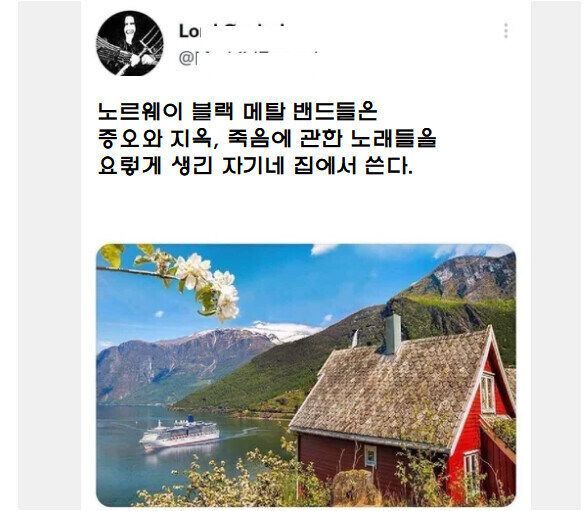
Task: Select the tweet line mentioning 증오와 지옥
Action: (267, 139)
